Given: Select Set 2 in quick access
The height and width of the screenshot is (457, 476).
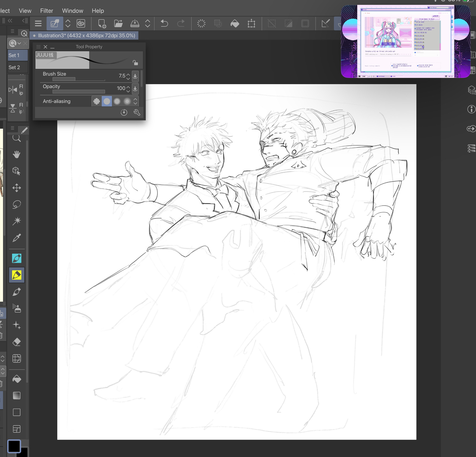Looking at the screenshot, I should point(18,67).
